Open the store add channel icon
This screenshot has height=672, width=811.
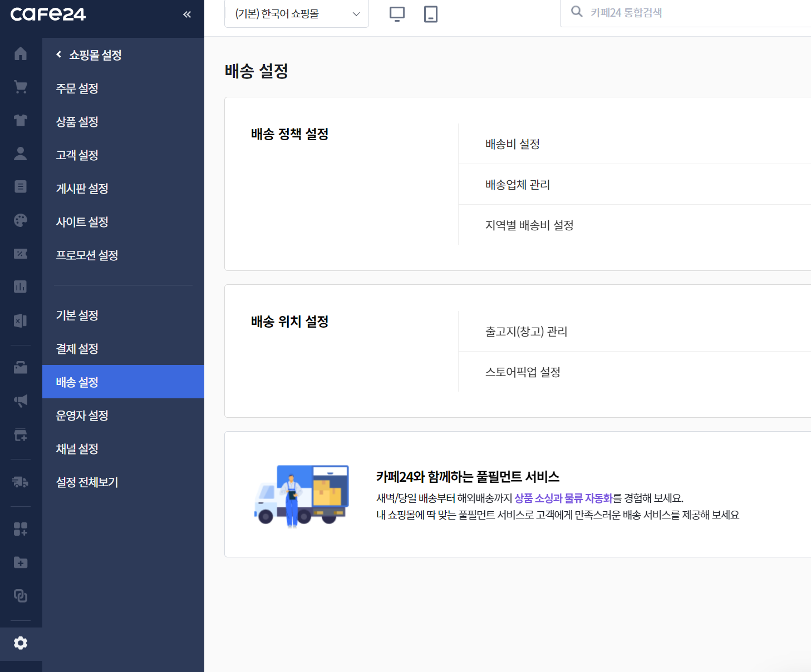21,434
